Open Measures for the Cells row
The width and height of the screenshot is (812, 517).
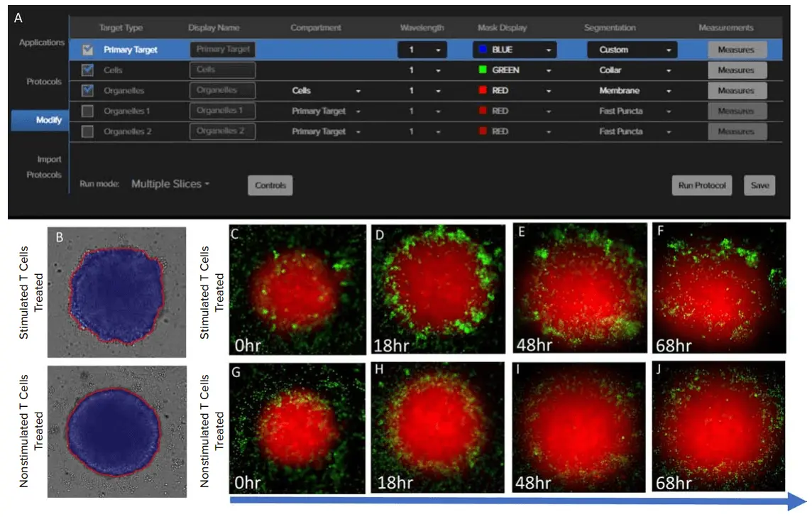pos(736,70)
